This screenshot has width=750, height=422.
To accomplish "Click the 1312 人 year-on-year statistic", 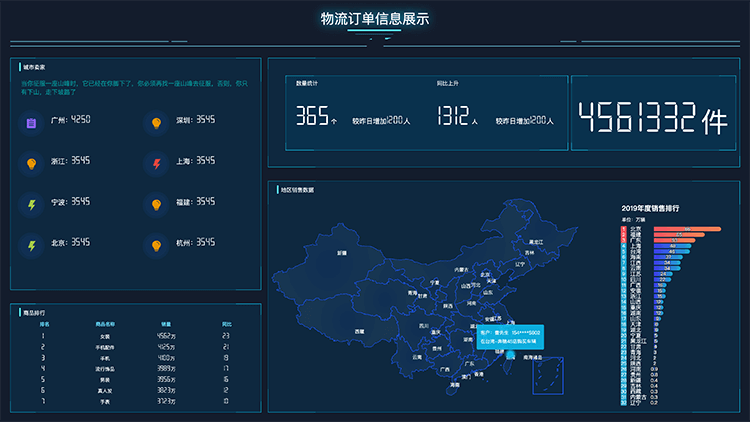I will (457, 116).
